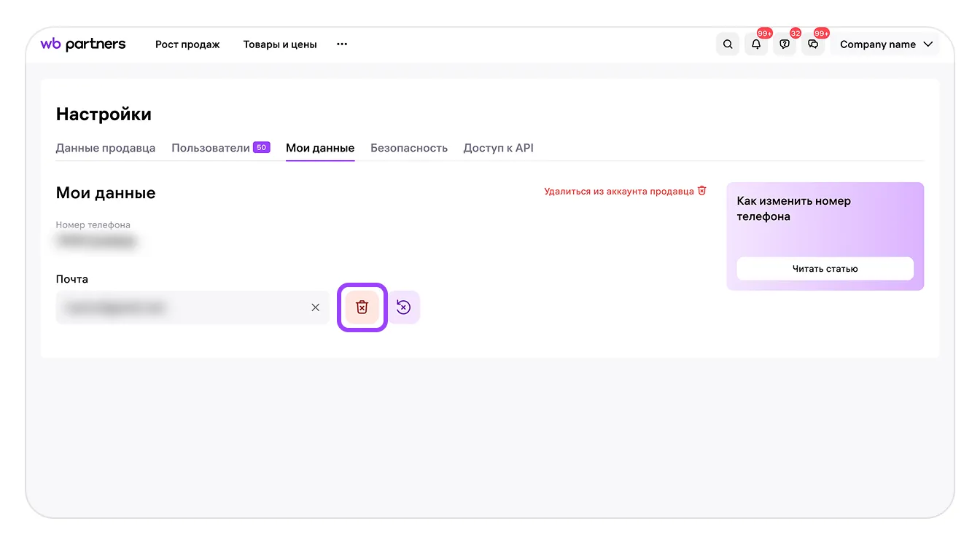Expand the Company name account dropdown
This screenshot has height=545, width=980.
coord(886,44)
